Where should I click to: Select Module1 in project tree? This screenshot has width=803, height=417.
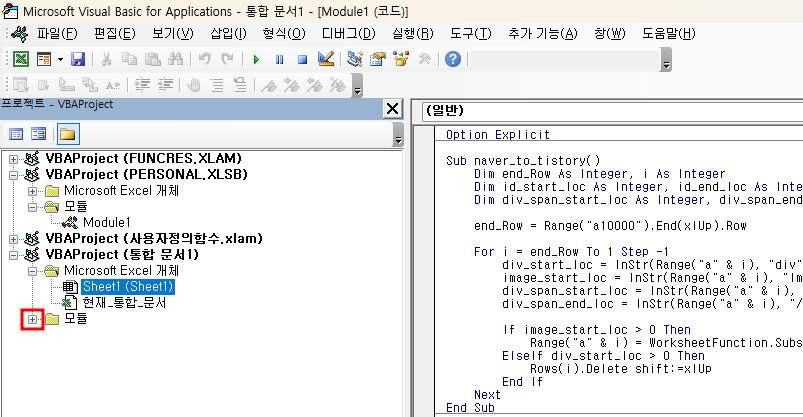pos(107,222)
